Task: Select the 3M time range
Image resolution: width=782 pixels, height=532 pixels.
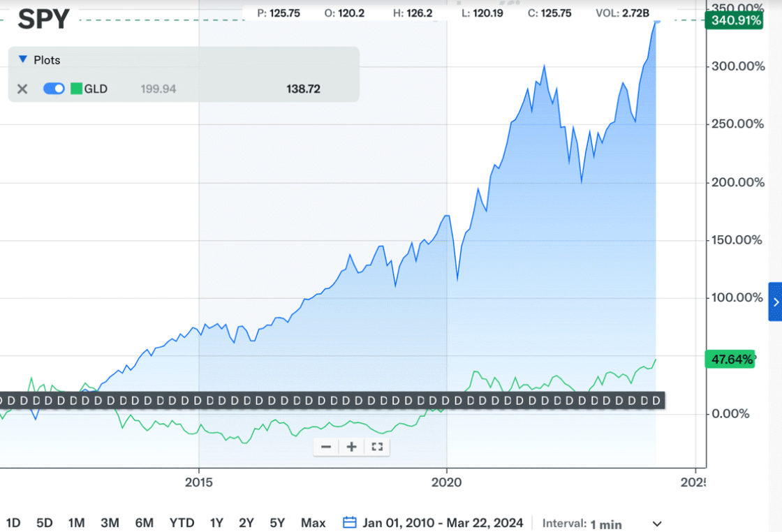Action: pyautogui.click(x=110, y=522)
